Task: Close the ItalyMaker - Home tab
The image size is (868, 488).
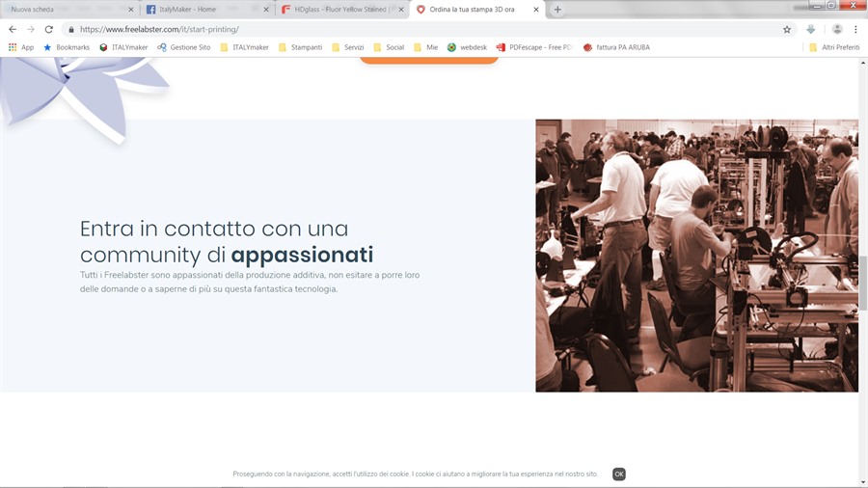Action: [x=266, y=10]
